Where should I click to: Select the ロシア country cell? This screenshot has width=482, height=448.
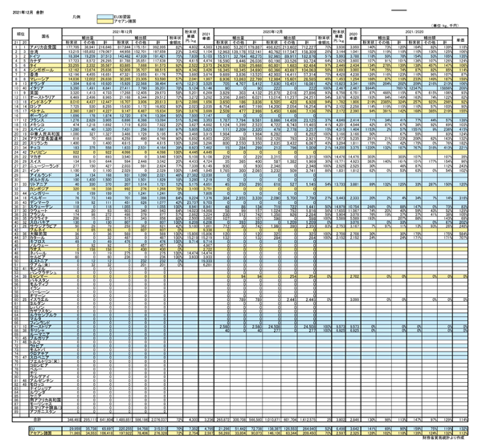[x=46, y=106]
